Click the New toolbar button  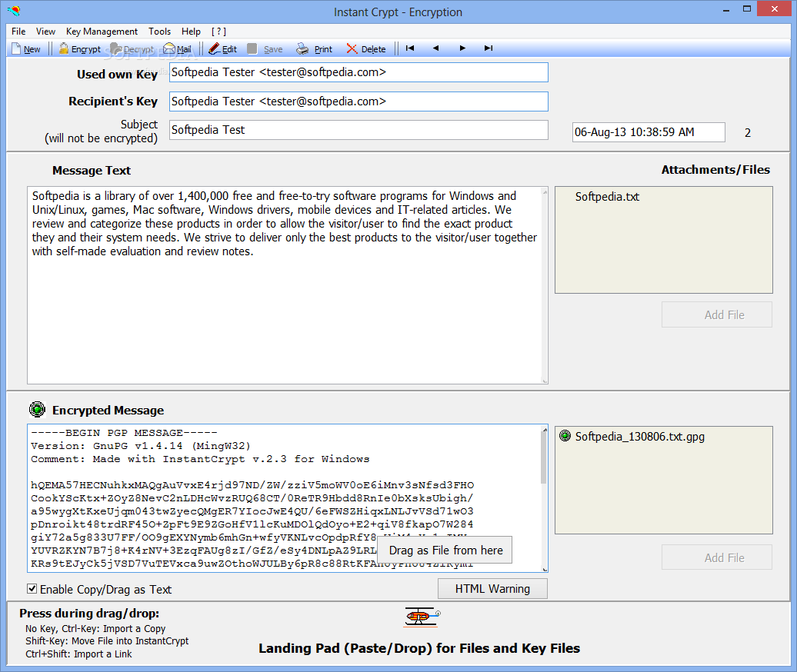point(26,48)
